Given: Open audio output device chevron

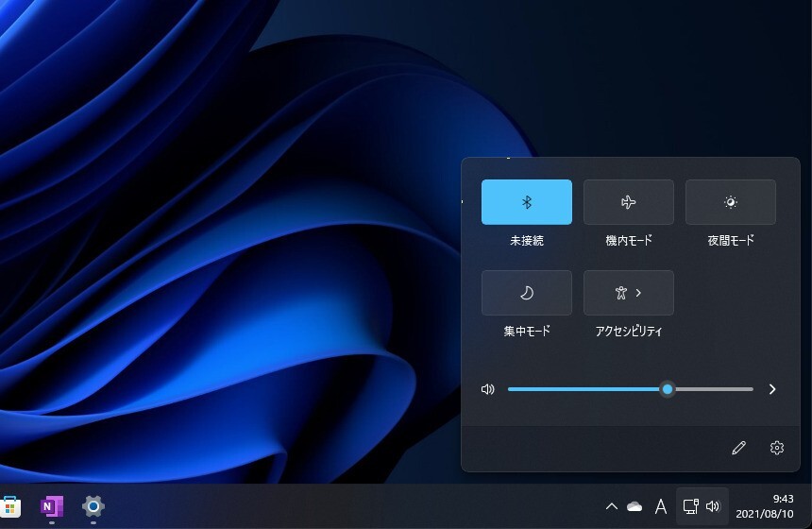Looking at the screenshot, I should click(x=772, y=389).
